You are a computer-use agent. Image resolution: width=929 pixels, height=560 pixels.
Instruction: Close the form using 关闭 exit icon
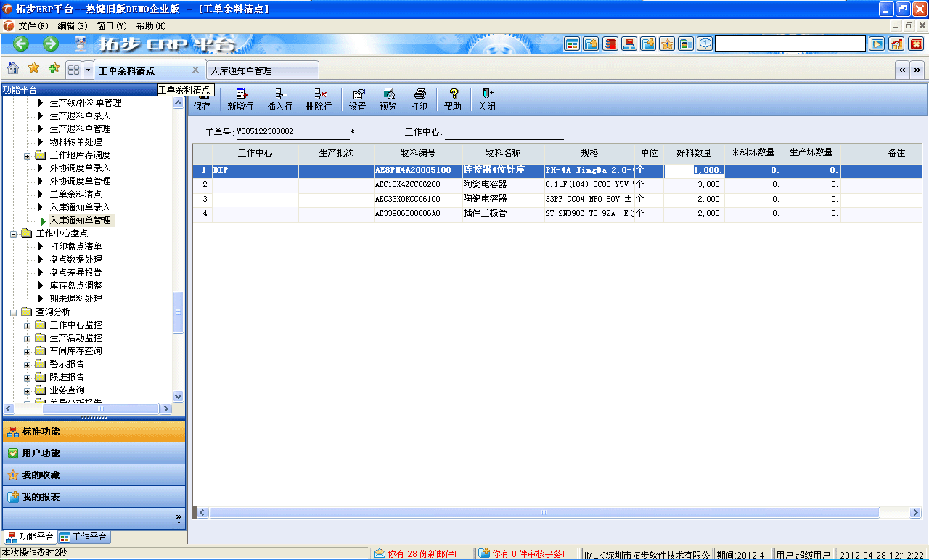pyautogui.click(x=487, y=99)
